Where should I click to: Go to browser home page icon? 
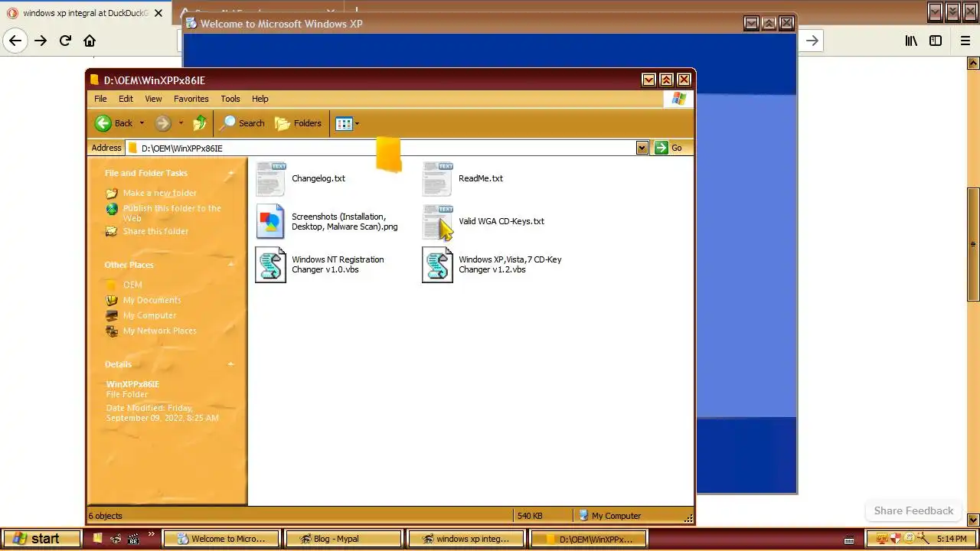click(x=90, y=41)
